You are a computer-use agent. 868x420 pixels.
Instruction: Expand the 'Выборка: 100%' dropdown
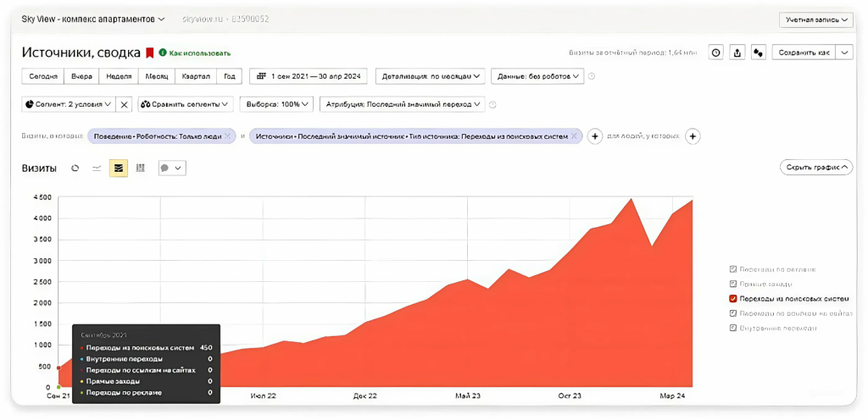[277, 104]
